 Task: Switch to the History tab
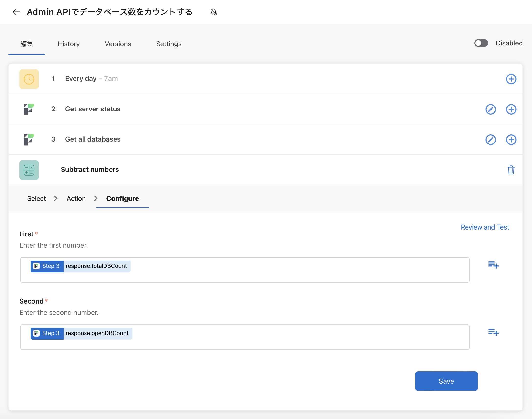click(x=69, y=44)
